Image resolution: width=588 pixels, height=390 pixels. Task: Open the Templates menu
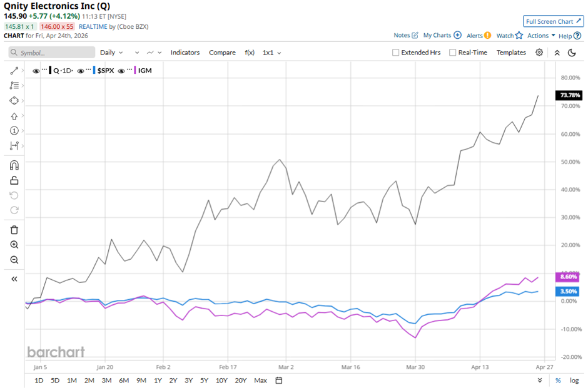(x=511, y=53)
